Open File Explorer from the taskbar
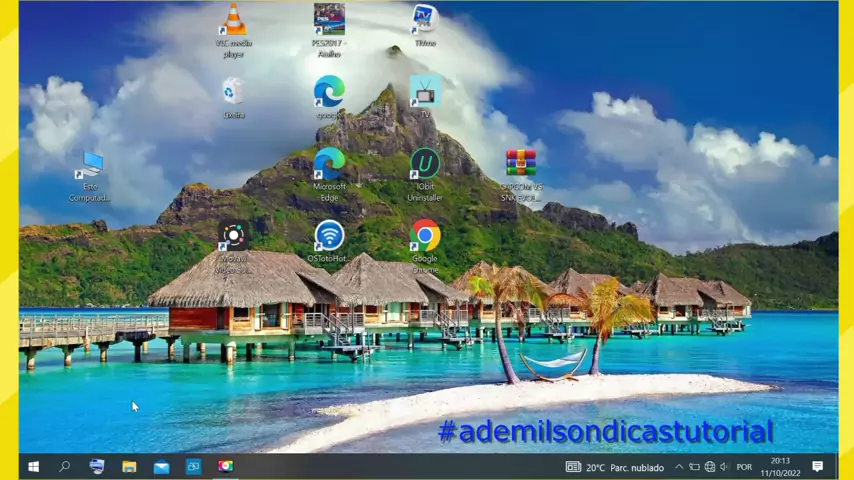Viewport: 854px width, 480px height. (x=129, y=466)
